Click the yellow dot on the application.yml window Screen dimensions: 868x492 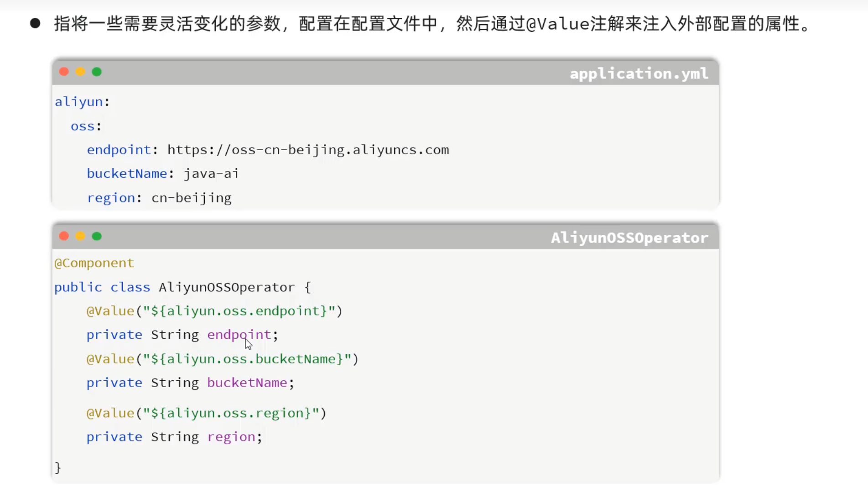click(80, 72)
